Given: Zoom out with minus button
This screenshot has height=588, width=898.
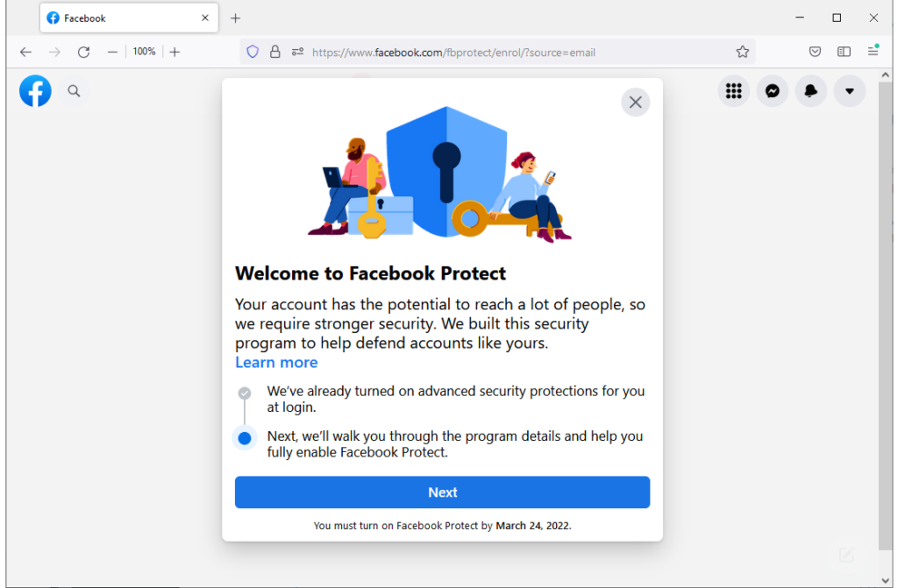Looking at the screenshot, I should pos(112,52).
